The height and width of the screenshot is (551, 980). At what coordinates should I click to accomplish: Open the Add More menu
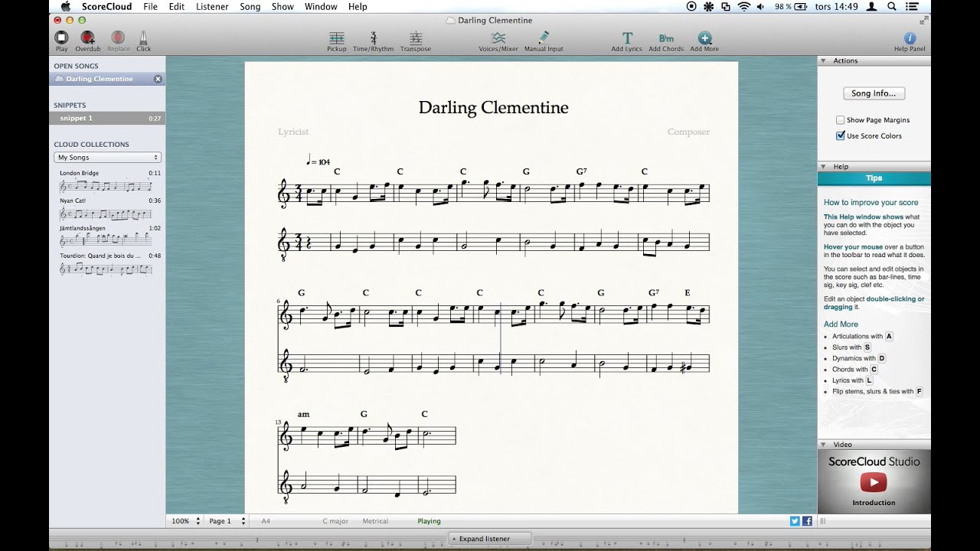704,41
